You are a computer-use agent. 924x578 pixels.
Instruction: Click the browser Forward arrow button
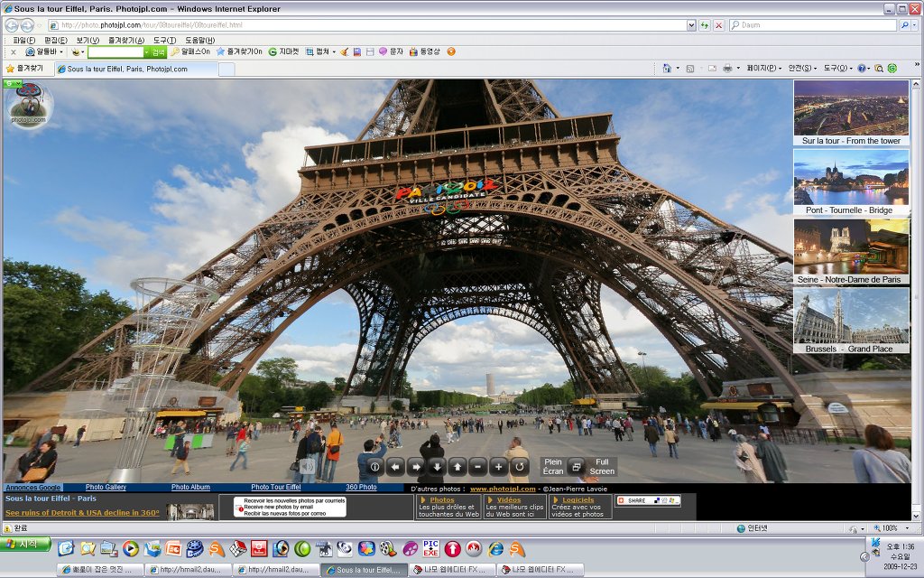pos(27,25)
